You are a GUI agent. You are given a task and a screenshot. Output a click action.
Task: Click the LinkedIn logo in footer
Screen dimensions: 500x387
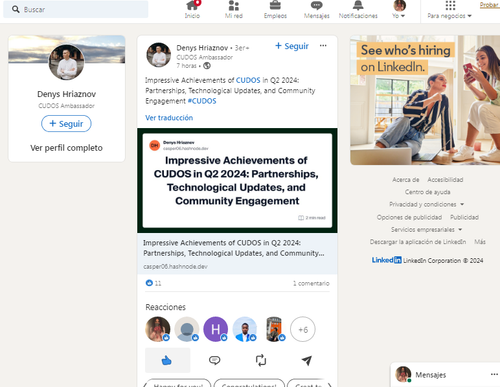tap(387, 260)
